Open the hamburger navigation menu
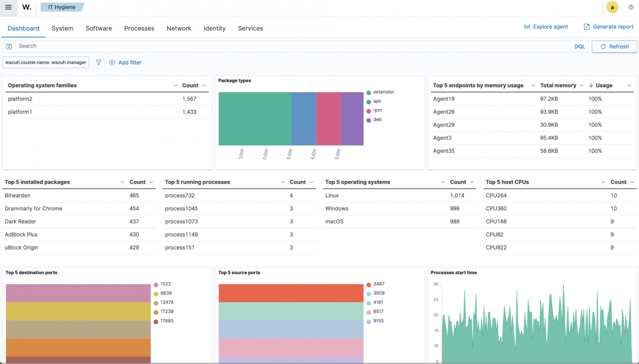639x364 pixels. 8,7
